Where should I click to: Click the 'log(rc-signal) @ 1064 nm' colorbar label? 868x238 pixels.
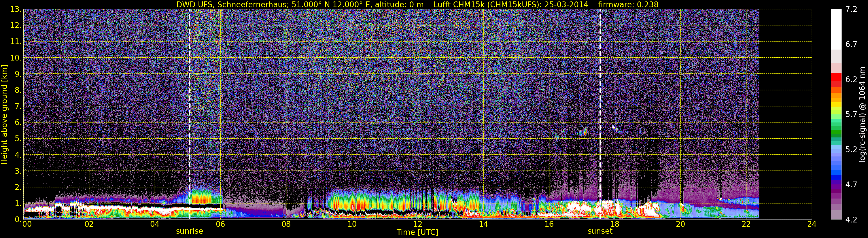[x=862, y=114]
